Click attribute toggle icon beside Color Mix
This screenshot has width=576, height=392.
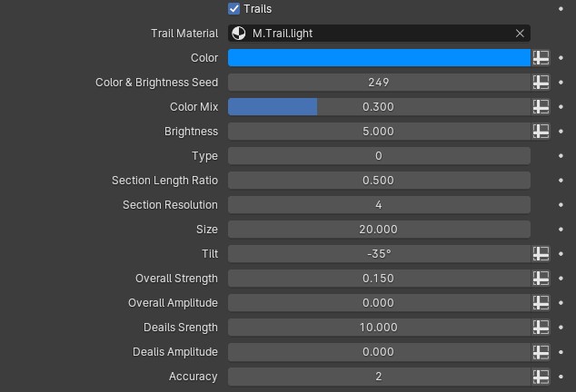541,107
